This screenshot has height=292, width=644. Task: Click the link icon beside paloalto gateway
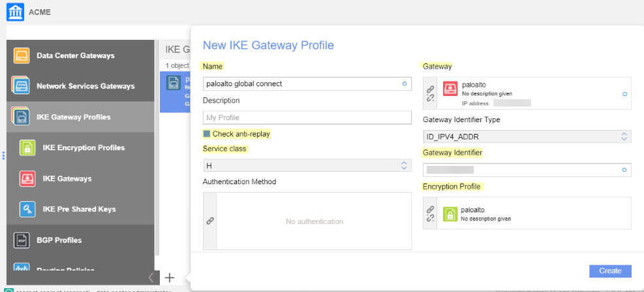[430, 93]
